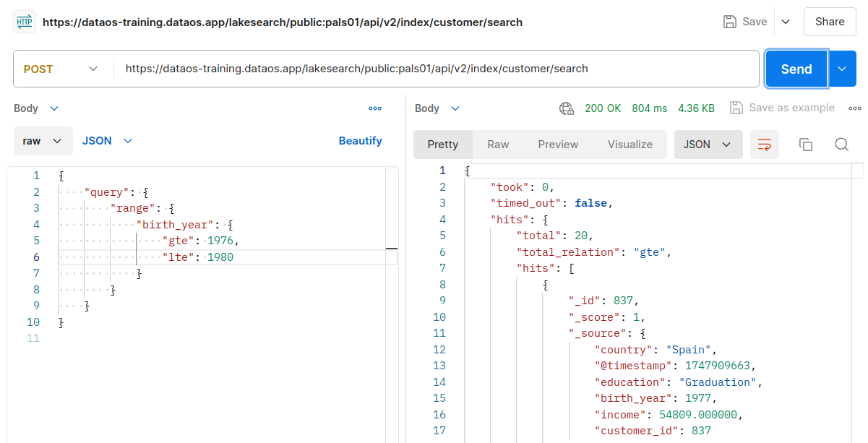
Task: Open the Save options dropdown arrow
Action: click(x=785, y=22)
